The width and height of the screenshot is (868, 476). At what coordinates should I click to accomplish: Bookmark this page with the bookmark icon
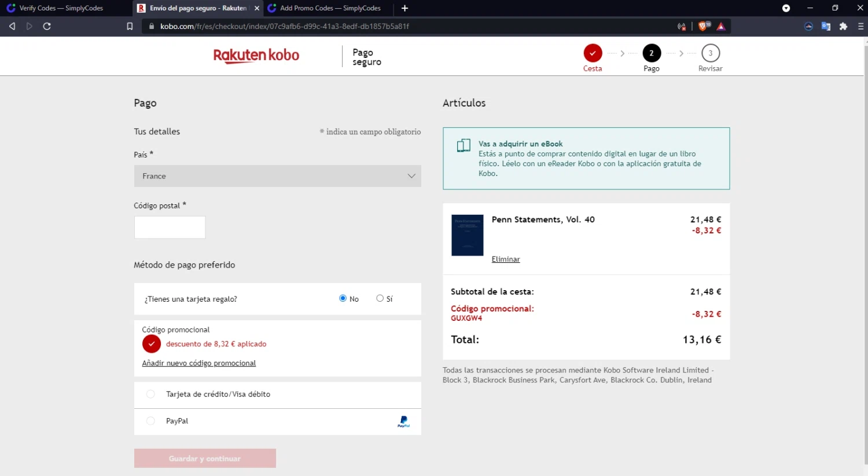tap(130, 26)
